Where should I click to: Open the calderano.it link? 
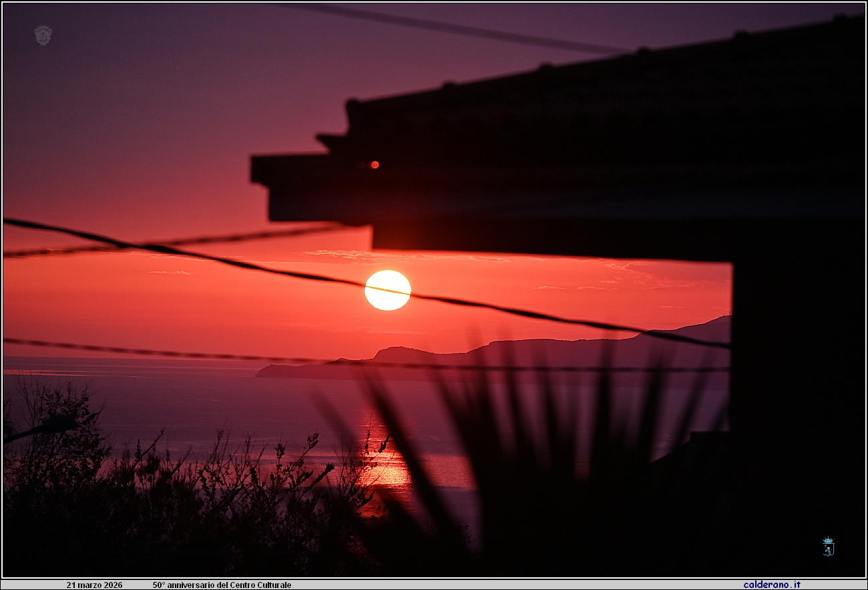pyautogui.click(x=771, y=585)
